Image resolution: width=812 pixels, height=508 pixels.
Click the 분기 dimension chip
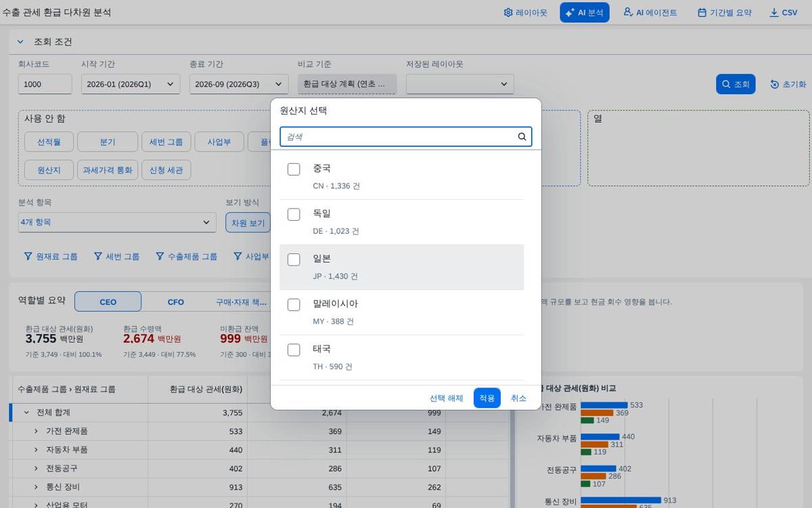[x=108, y=142]
